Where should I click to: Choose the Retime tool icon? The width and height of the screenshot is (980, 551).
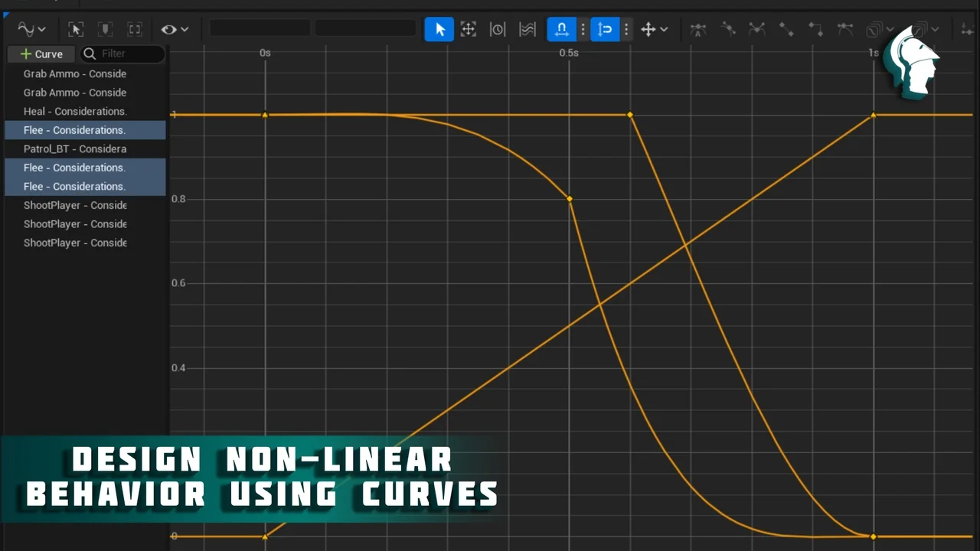coord(498,30)
